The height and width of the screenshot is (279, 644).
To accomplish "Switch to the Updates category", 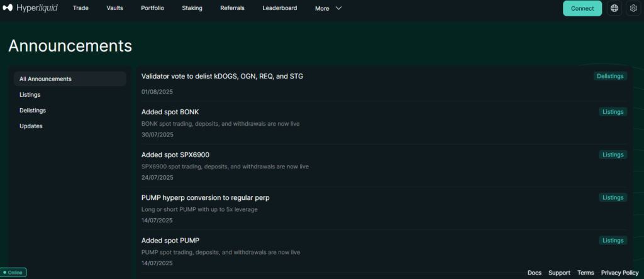I will (x=30, y=126).
